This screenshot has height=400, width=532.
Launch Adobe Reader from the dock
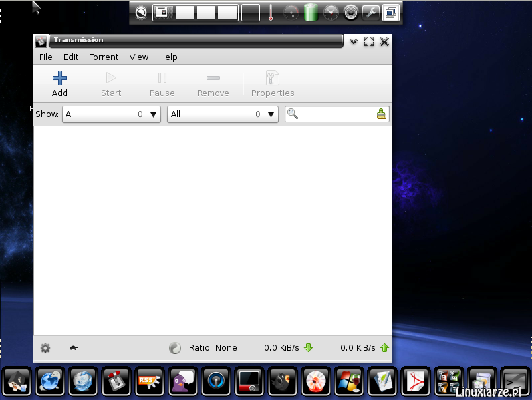(x=416, y=381)
